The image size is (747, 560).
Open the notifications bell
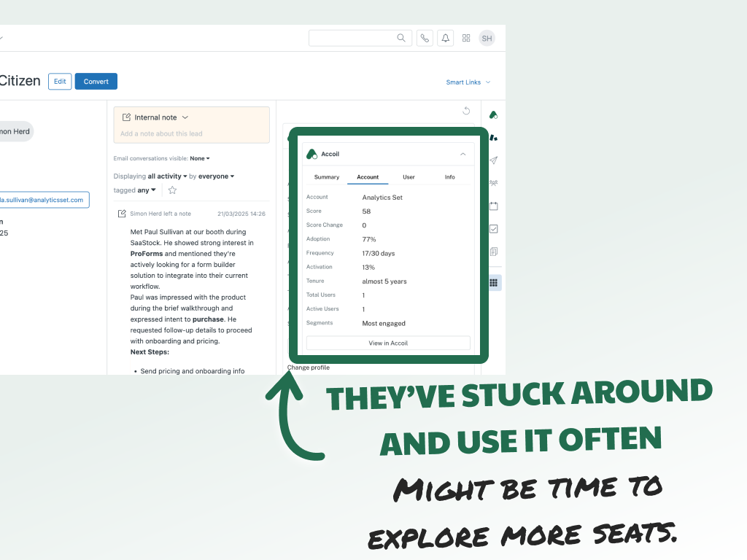445,38
